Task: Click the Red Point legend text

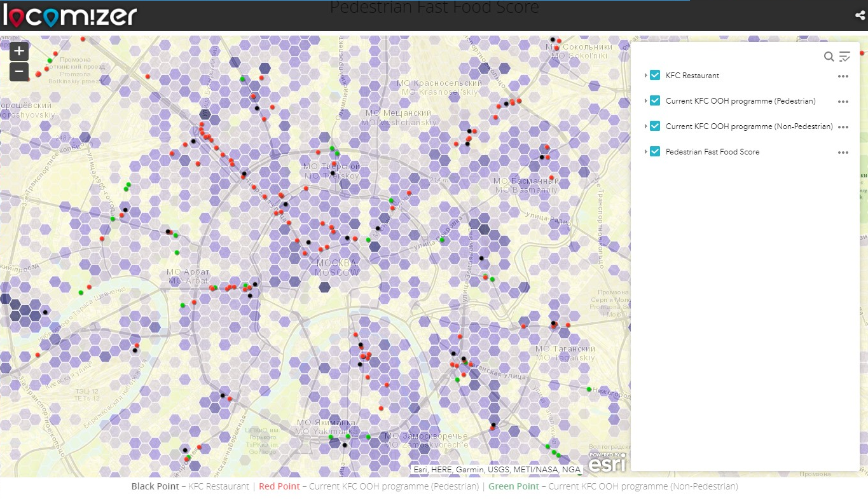Action: point(279,486)
